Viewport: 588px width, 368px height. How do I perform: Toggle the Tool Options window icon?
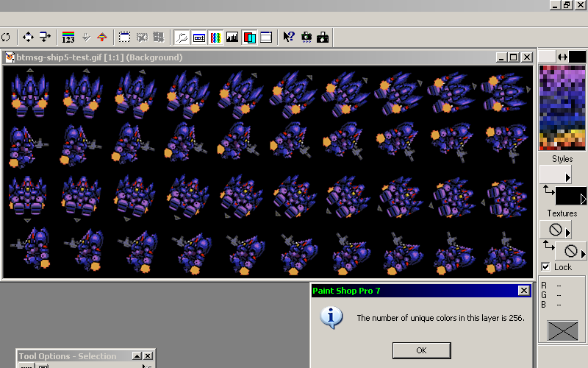pos(198,38)
